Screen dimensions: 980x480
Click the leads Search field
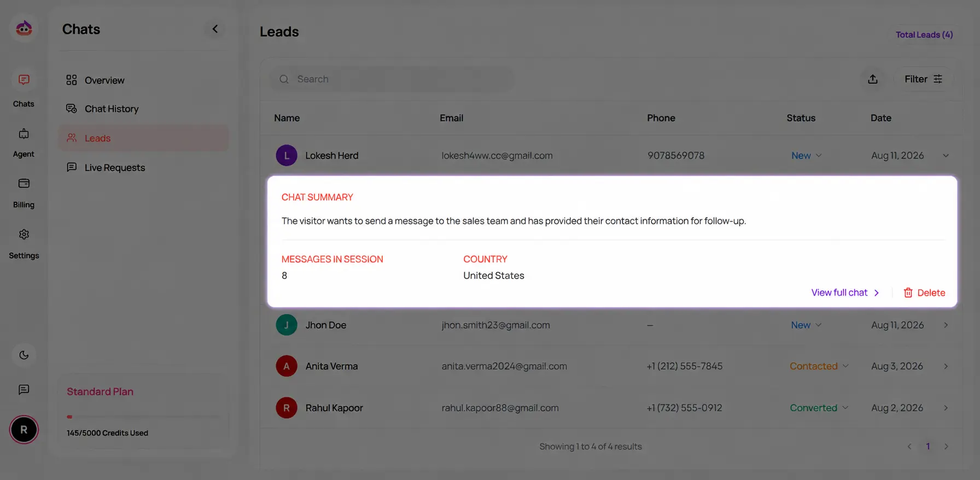[x=392, y=79]
